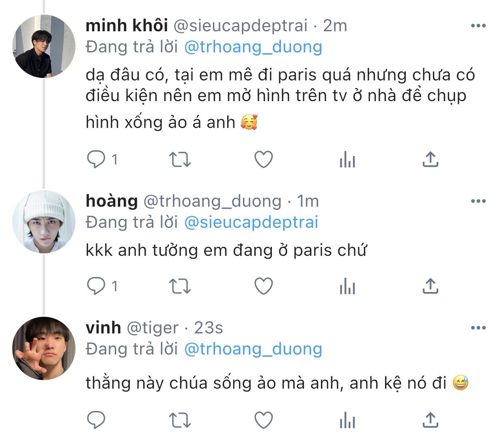The width and height of the screenshot is (504, 439).
Task: Retweet minh khôi's reply
Action: [180, 160]
